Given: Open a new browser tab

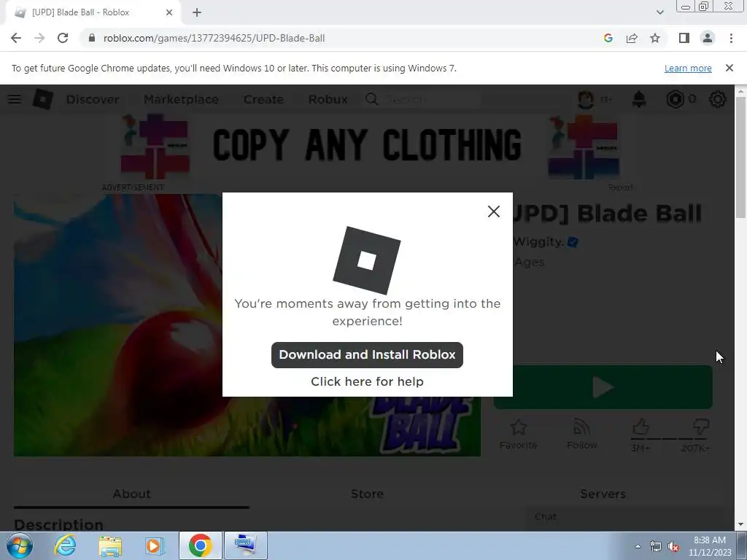Looking at the screenshot, I should [x=197, y=12].
